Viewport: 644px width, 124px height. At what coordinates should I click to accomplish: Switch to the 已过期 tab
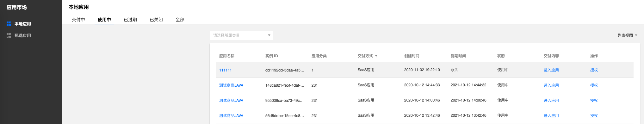[x=130, y=20]
